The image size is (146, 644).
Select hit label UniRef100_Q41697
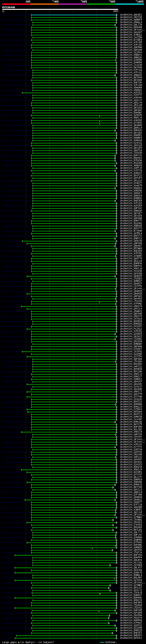point(131,32)
